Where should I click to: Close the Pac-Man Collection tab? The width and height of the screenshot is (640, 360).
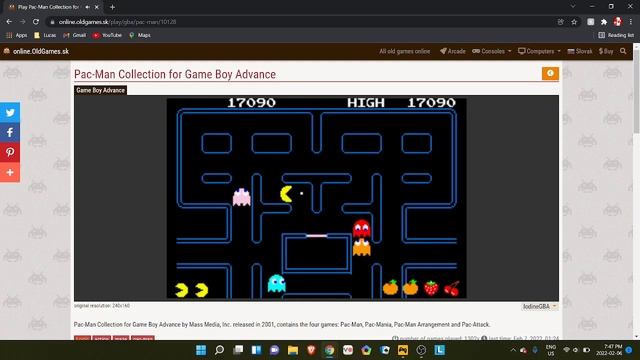(97, 7)
